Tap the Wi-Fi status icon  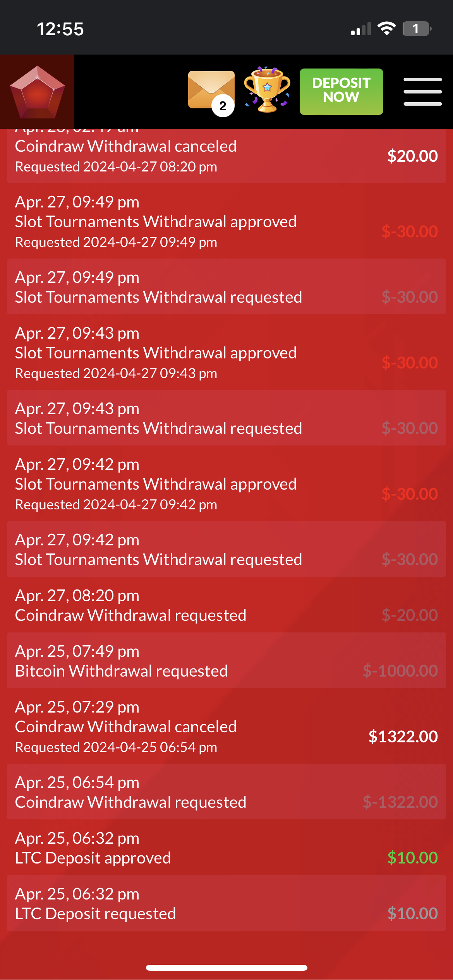pyautogui.click(x=386, y=29)
